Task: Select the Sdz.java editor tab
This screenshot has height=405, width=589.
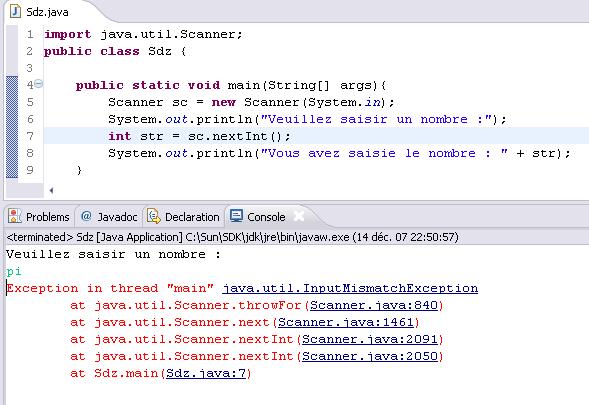Action: tap(41, 12)
